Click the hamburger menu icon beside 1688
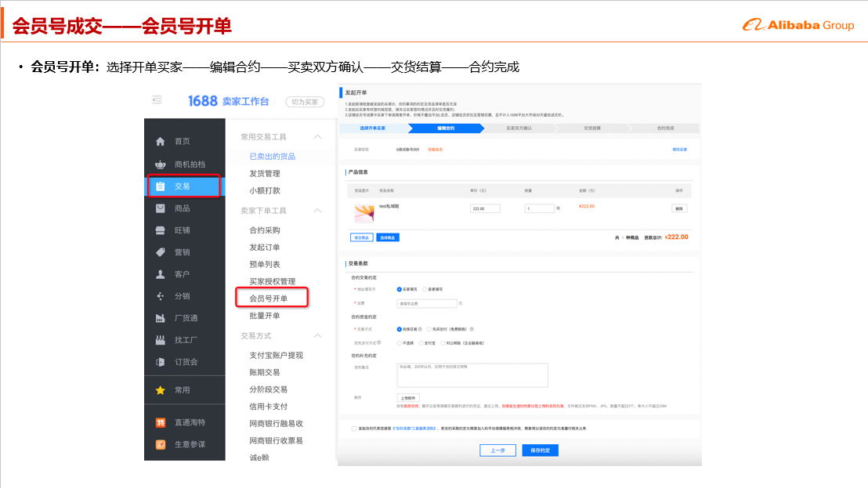Image resolution: width=868 pixels, height=488 pixels. click(157, 99)
